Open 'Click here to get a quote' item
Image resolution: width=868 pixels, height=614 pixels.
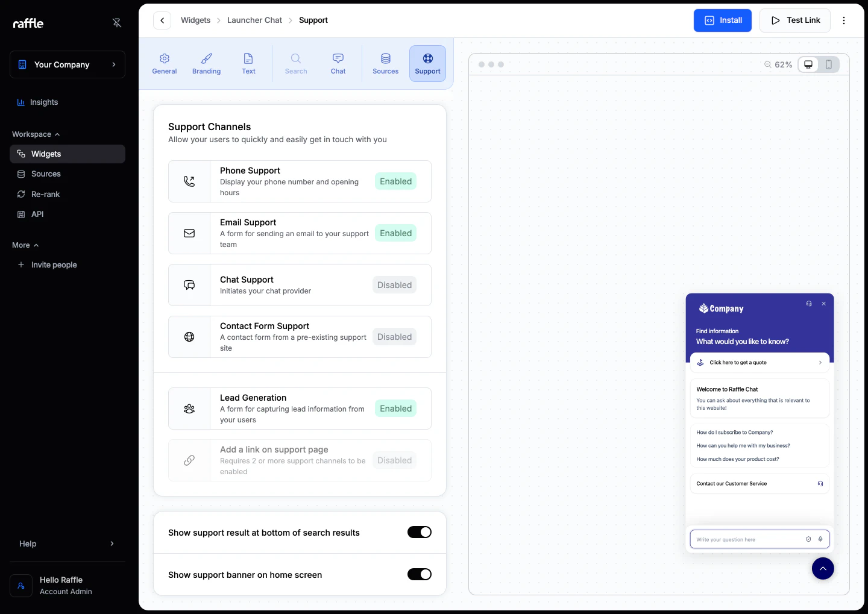[x=759, y=362]
